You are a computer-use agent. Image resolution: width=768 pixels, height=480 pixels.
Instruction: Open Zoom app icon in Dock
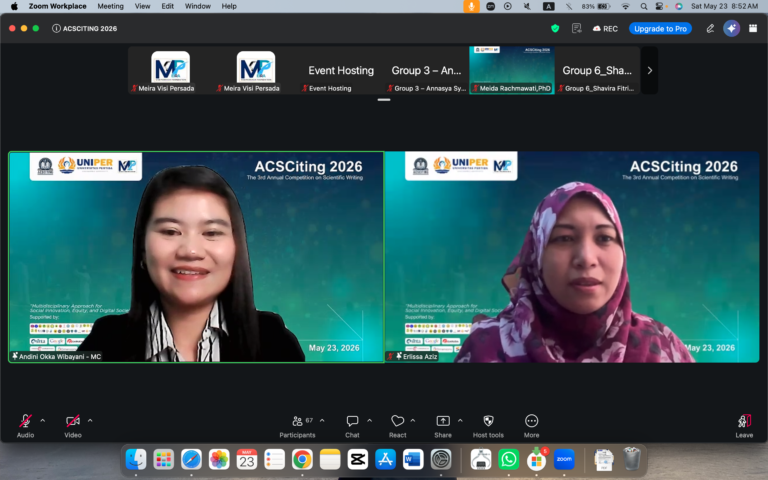pyautogui.click(x=564, y=459)
